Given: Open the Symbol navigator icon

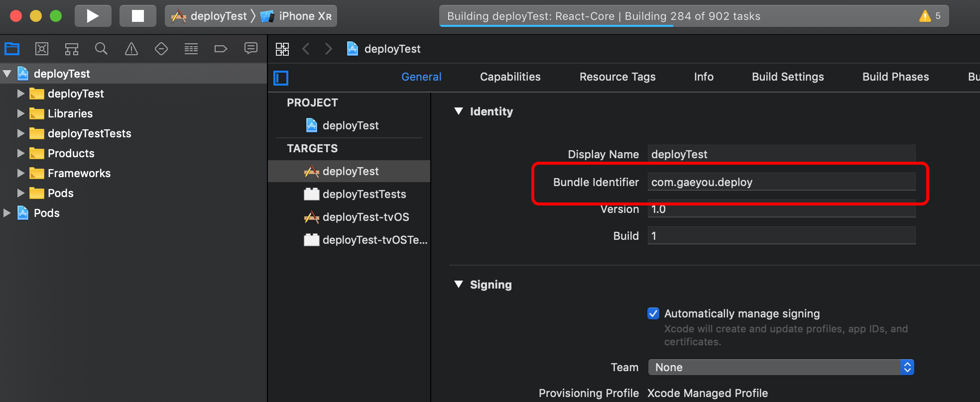Looking at the screenshot, I should (72, 49).
